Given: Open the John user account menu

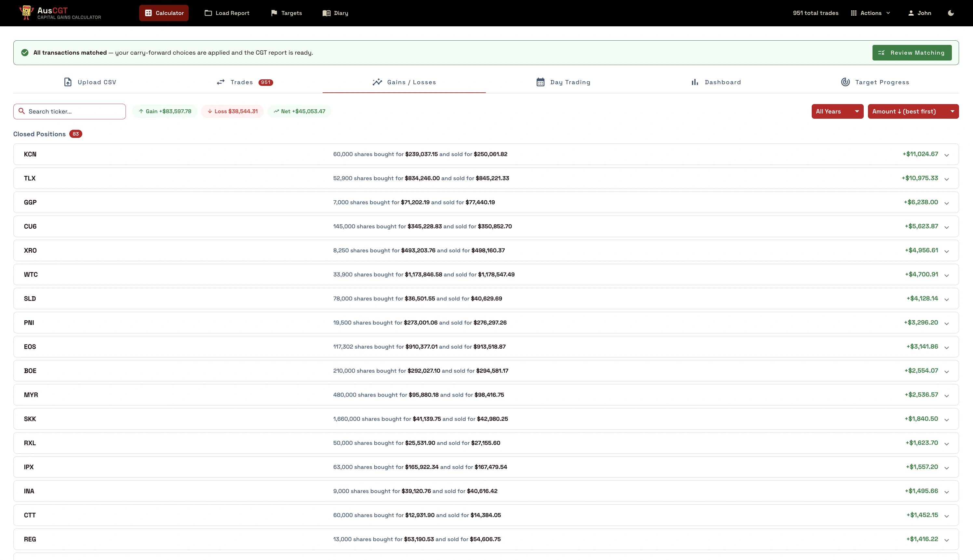Looking at the screenshot, I should click(x=920, y=13).
